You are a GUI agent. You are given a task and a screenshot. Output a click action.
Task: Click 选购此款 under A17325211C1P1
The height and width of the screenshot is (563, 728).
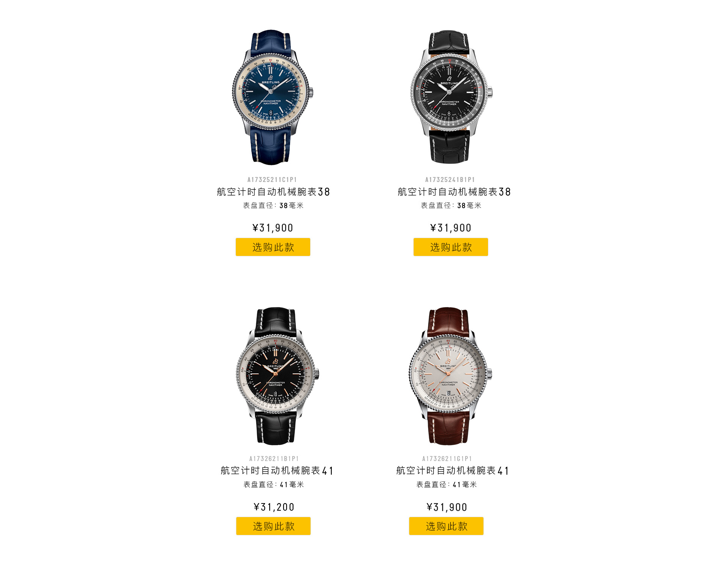coord(273,247)
